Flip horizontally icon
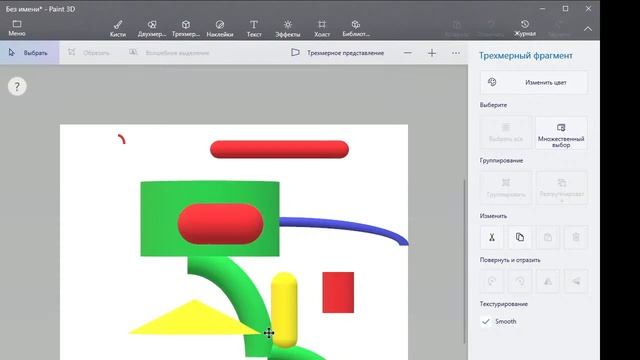Image resolution: width=640 pixels, height=360 pixels. pos(548,281)
